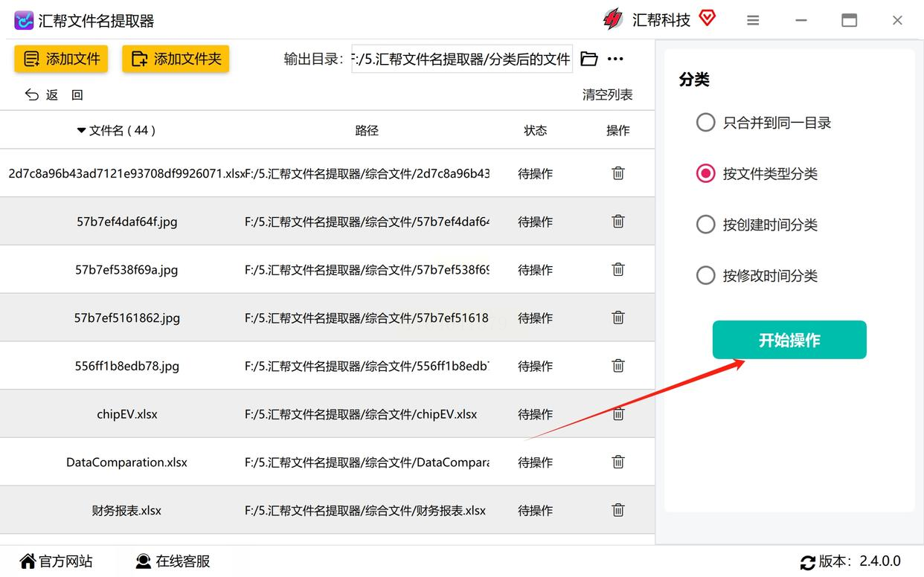Click the 添加文件 button
The width and height of the screenshot is (924, 577).
61,59
